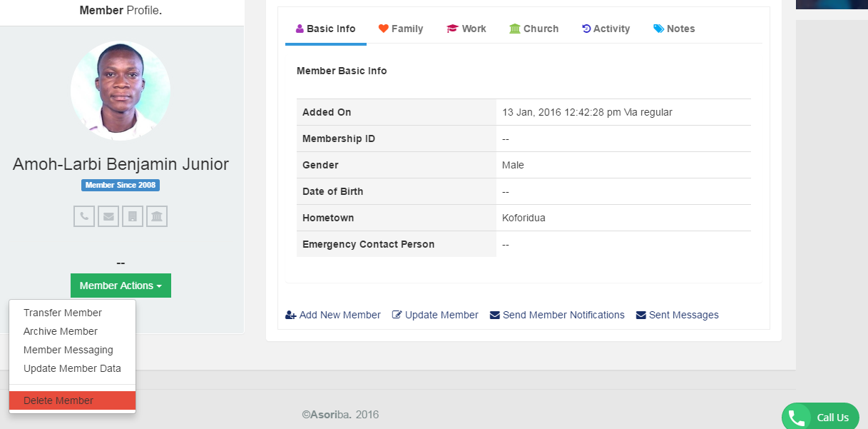
Task: Click the member profile photo
Action: (121, 91)
